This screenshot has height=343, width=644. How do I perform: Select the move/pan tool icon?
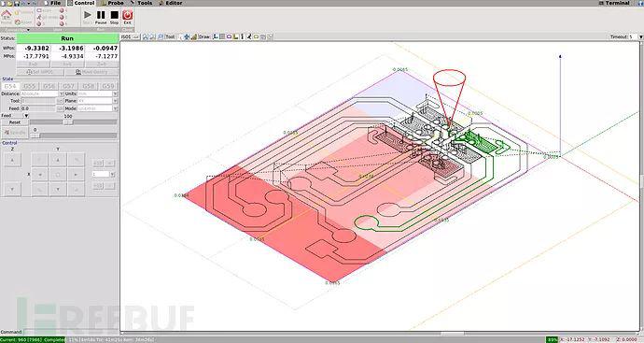187,36
